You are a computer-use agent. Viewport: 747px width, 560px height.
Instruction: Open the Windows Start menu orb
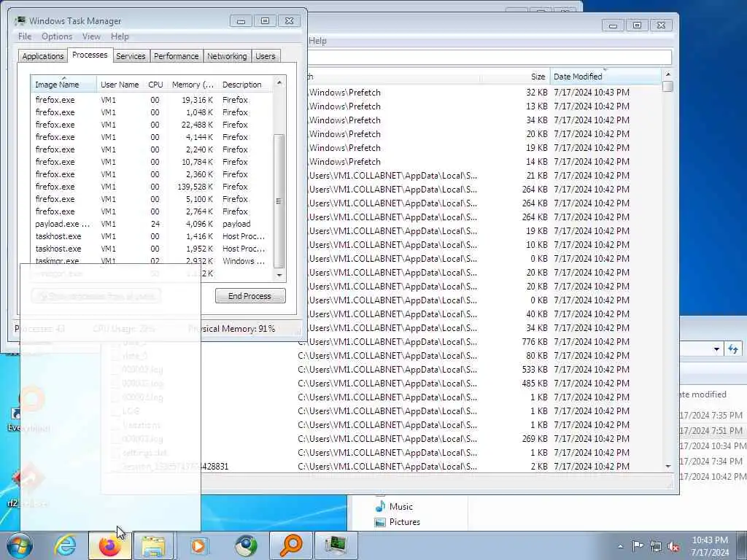(19, 545)
